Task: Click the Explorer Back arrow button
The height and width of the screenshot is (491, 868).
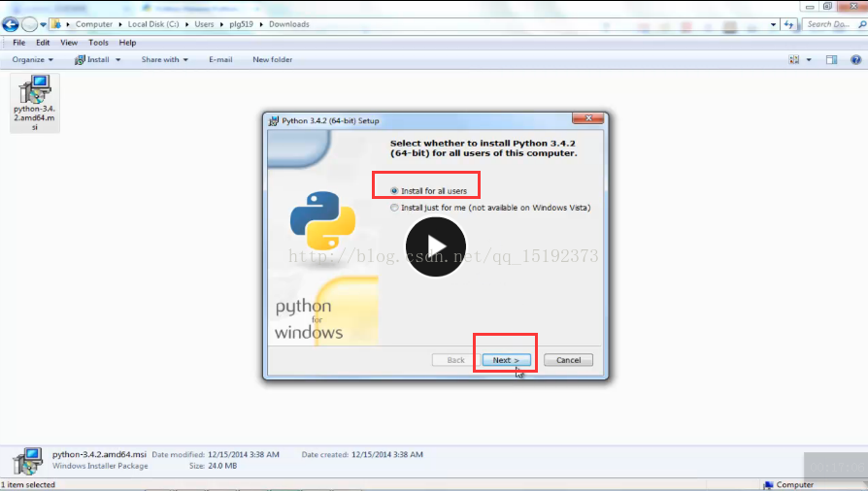Action: coord(10,24)
